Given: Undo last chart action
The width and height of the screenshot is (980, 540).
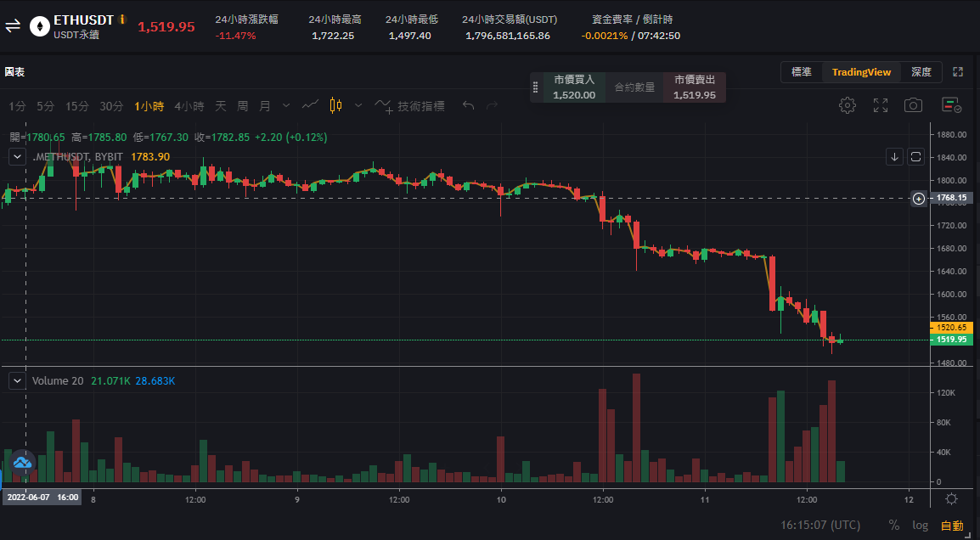Looking at the screenshot, I should tap(468, 105).
